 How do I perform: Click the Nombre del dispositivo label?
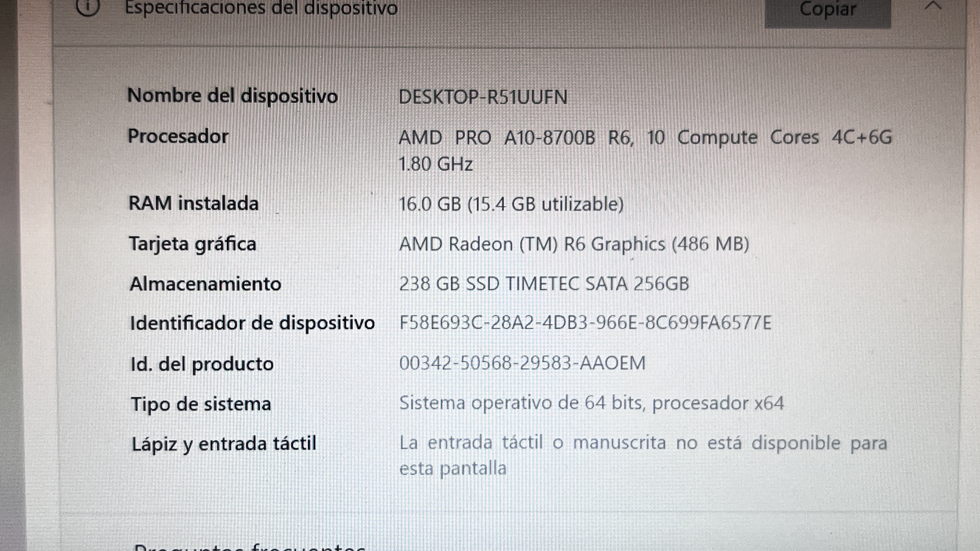(x=233, y=96)
